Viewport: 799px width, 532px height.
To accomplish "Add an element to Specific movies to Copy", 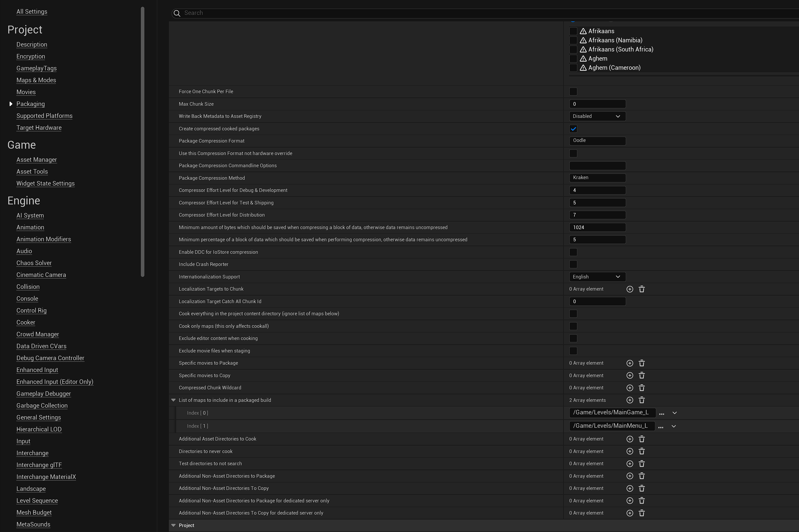I will click(x=630, y=375).
